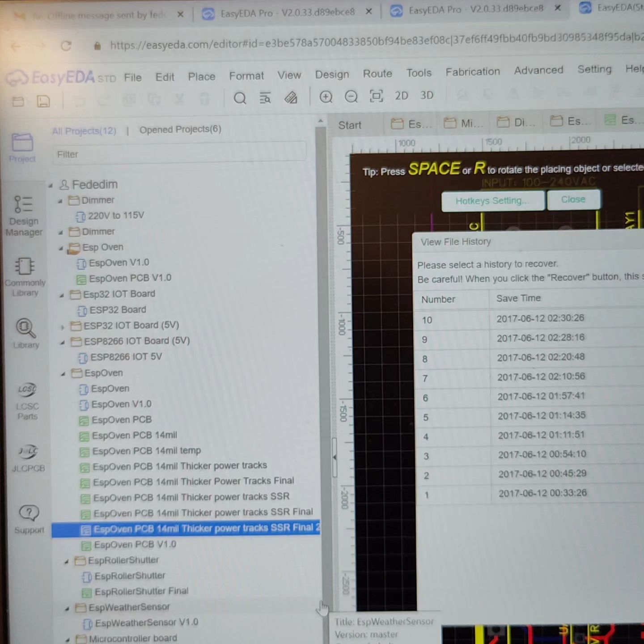The height and width of the screenshot is (644, 644).
Task: Collapse the ESP8266 IOT Board (5V) folder
Action: point(63,343)
